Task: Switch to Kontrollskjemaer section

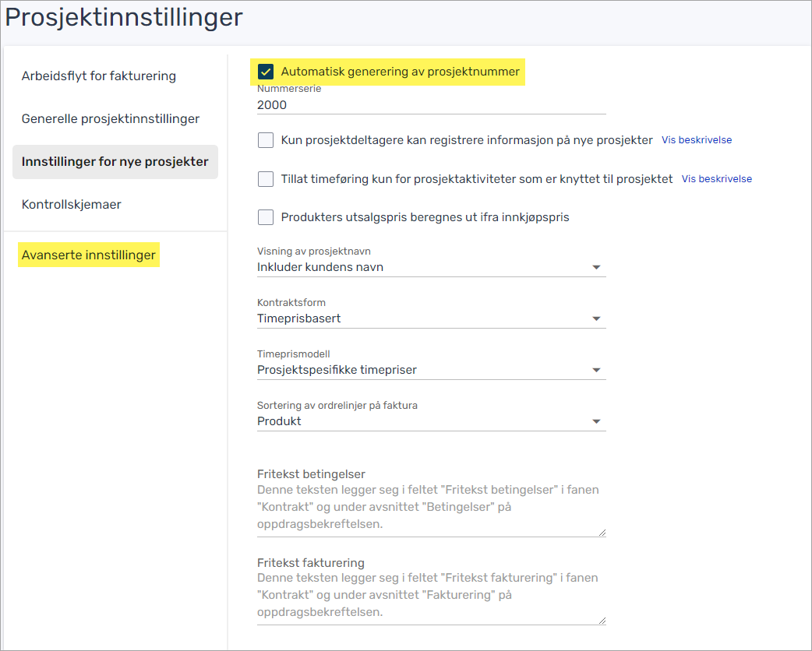Action: 72,204
